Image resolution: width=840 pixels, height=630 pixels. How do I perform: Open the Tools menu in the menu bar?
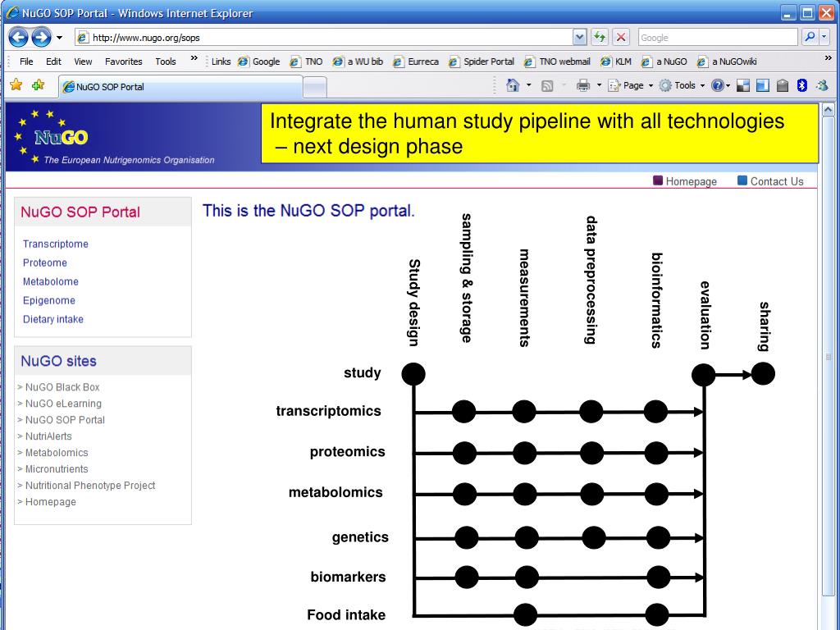click(x=166, y=62)
